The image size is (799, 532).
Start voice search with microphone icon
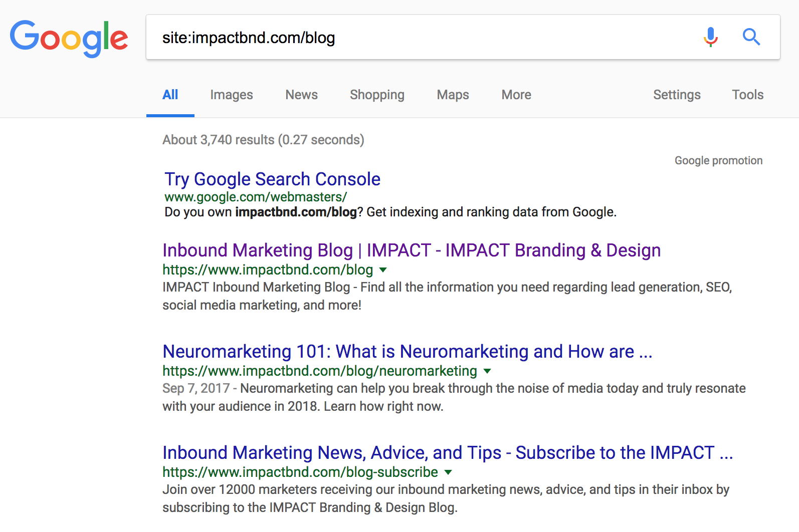point(710,37)
